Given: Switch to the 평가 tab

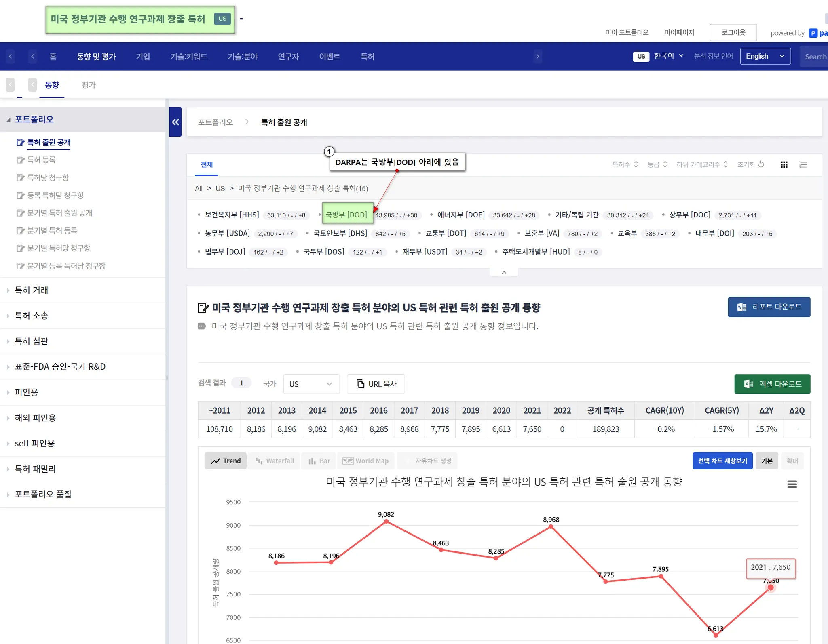Looking at the screenshot, I should 89,85.
